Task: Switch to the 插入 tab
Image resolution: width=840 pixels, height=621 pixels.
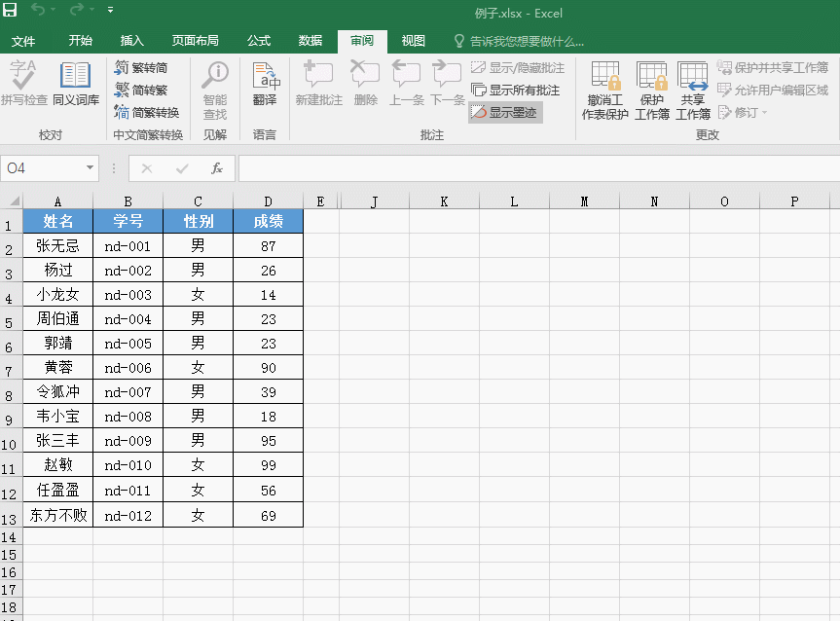Action: tap(131, 41)
